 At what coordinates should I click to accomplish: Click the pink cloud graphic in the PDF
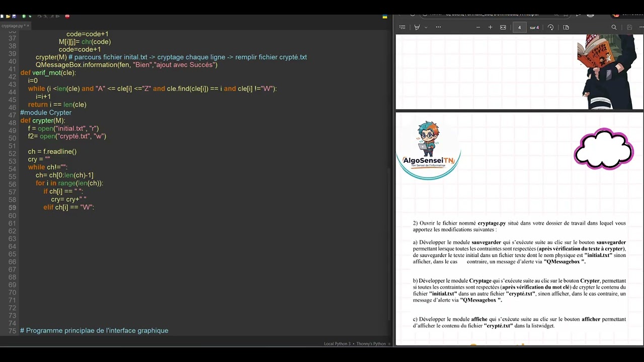pos(604,149)
